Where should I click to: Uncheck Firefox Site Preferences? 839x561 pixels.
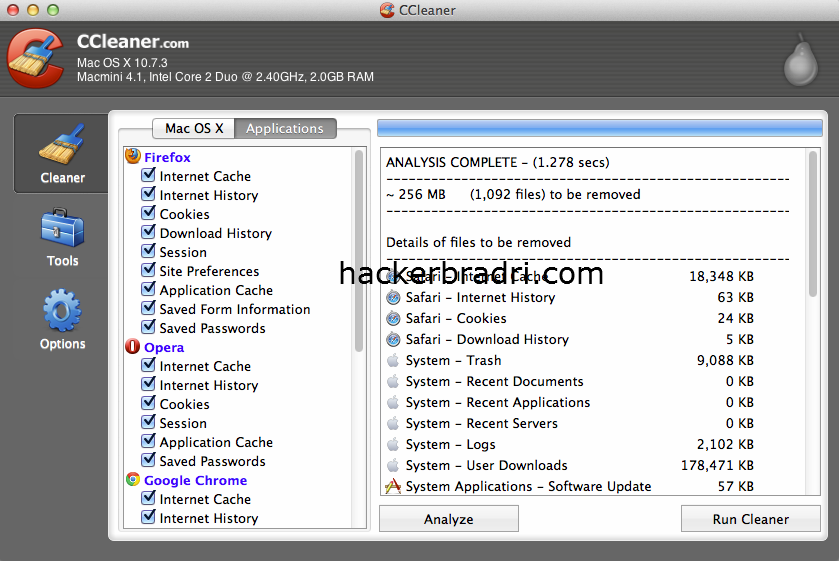pyautogui.click(x=148, y=270)
